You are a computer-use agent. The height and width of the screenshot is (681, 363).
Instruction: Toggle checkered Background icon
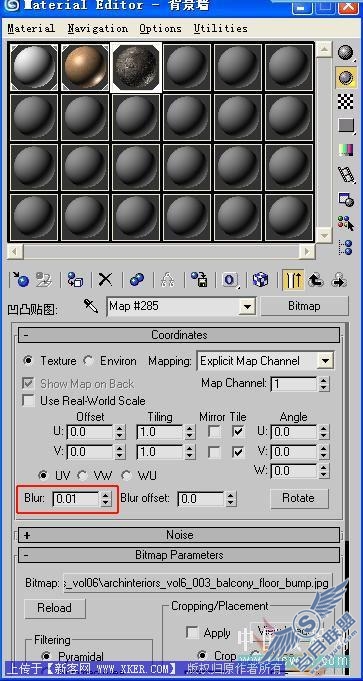(346, 102)
